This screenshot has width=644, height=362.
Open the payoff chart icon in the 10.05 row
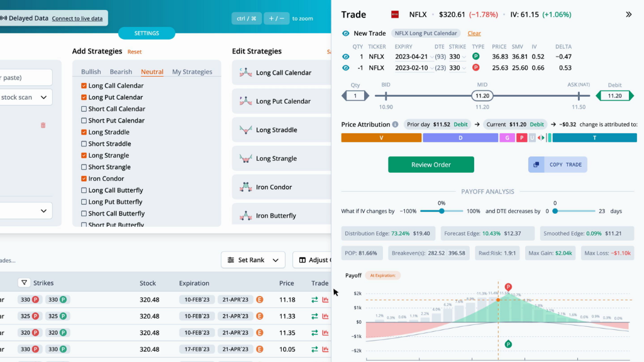coord(325,349)
